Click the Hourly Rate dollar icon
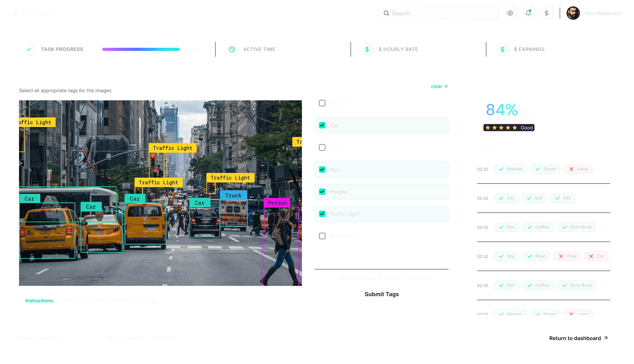This screenshot has height=364, width=634. click(x=367, y=49)
